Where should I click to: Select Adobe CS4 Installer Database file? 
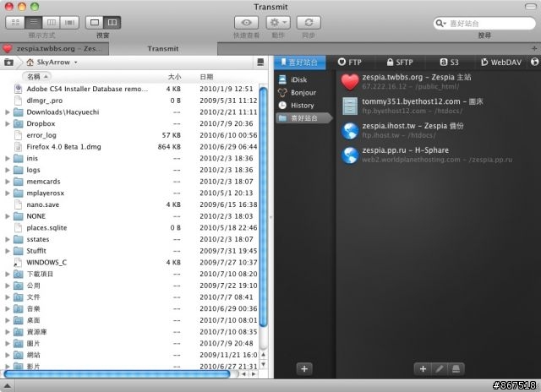[x=131, y=89]
